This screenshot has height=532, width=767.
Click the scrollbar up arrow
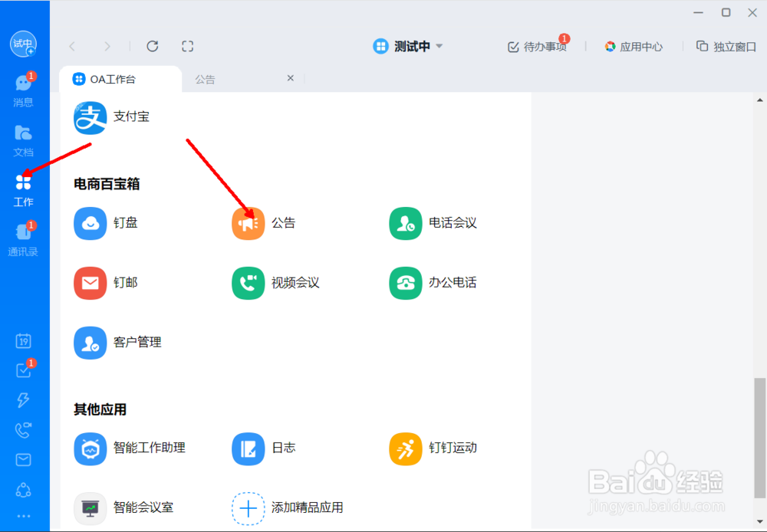(x=759, y=100)
